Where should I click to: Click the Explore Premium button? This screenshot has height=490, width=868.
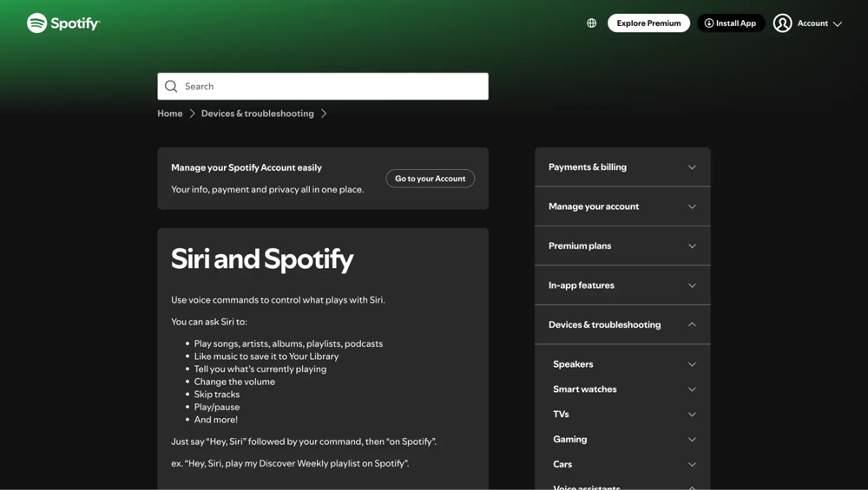[648, 23]
